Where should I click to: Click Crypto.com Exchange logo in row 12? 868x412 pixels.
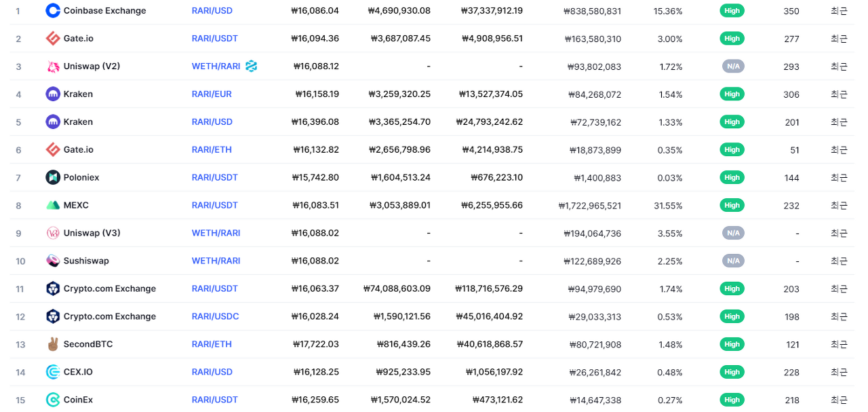53,317
